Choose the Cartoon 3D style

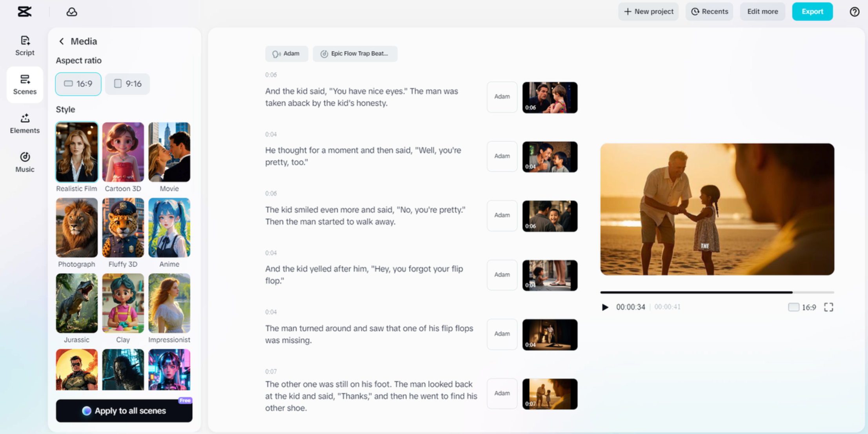[x=123, y=153]
